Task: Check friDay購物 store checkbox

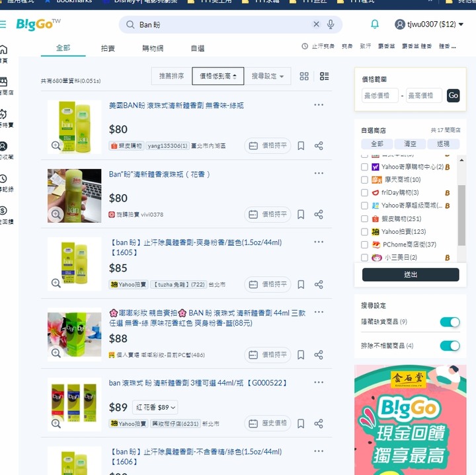Action: click(364, 193)
